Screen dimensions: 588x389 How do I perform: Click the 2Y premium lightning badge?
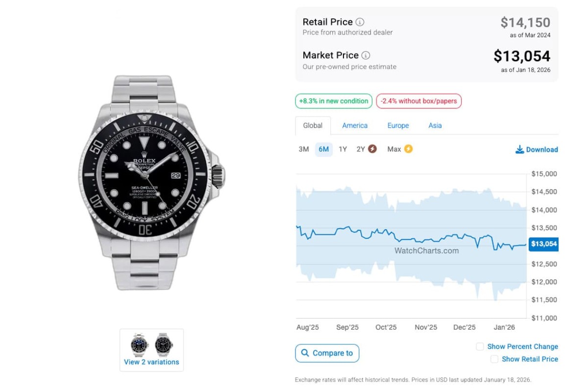(372, 149)
